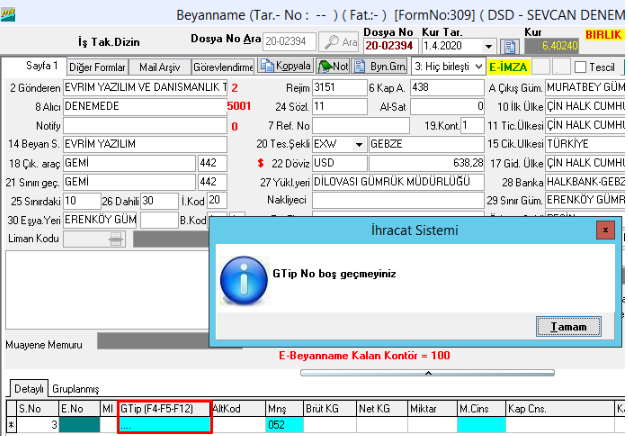The height and width of the screenshot is (436, 628).
Task: Open the Görevlendirme tab
Action: [x=223, y=67]
